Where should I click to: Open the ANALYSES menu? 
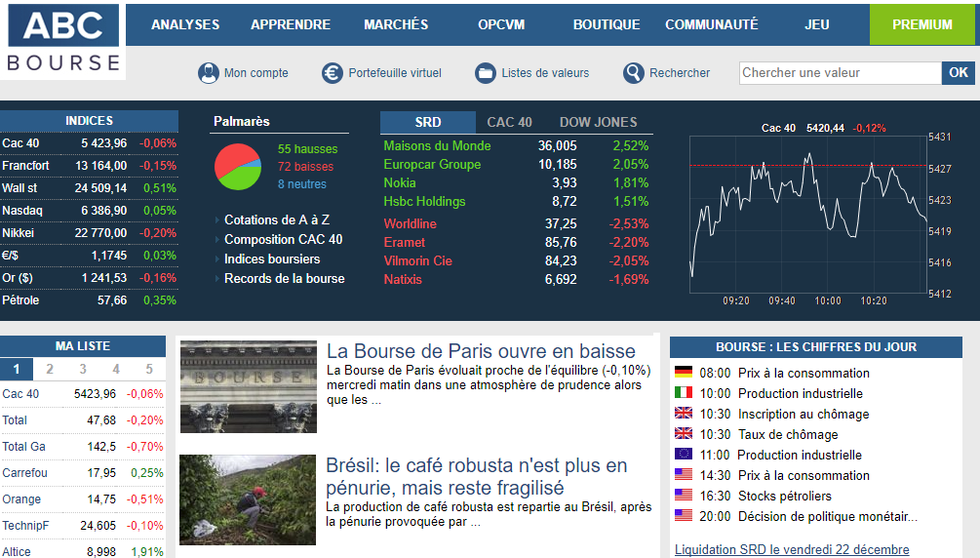pyautogui.click(x=185, y=24)
